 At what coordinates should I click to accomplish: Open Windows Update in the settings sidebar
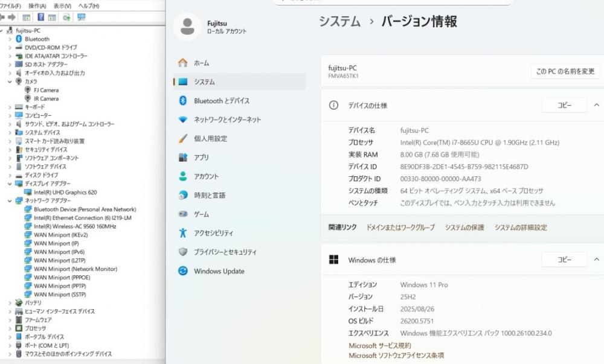(219, 271)
